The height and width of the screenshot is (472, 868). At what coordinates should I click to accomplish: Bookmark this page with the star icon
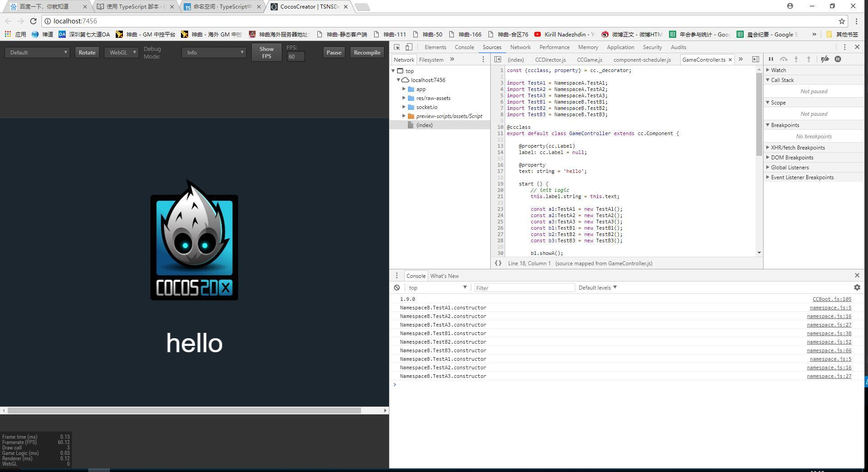pyautogui.click(x=841, y=21)
